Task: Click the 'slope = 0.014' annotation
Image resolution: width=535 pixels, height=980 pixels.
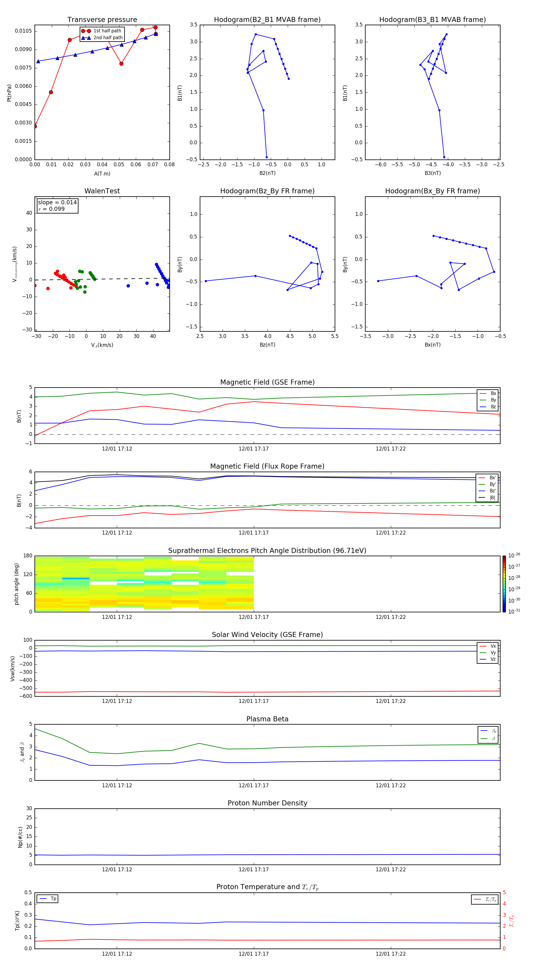Action: point(57,203)
